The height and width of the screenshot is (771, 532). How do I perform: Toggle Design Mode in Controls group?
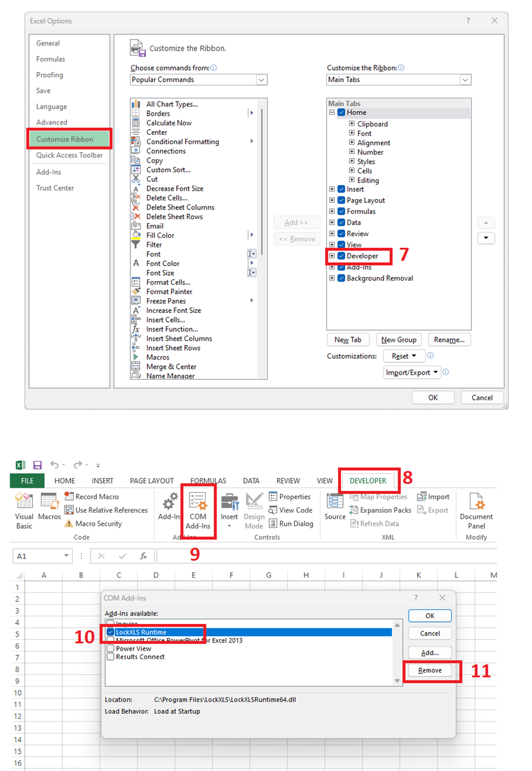pyautogui.click(x=254, y=511)
